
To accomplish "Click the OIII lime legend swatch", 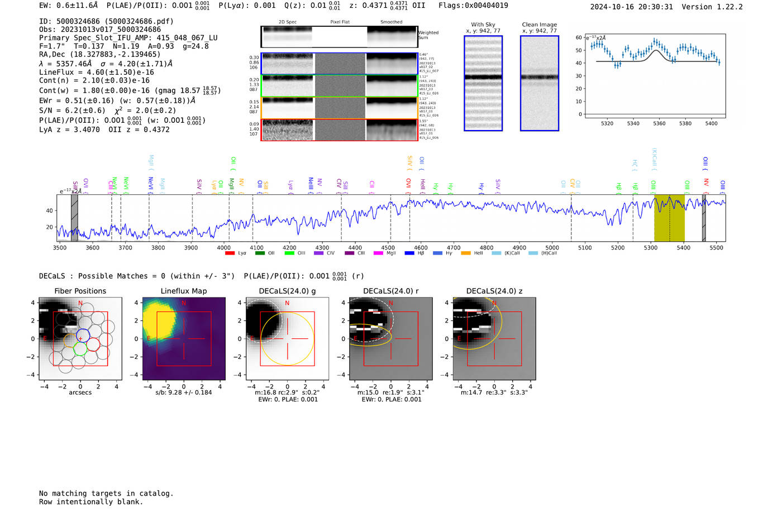I will click(x=289, y=253).
